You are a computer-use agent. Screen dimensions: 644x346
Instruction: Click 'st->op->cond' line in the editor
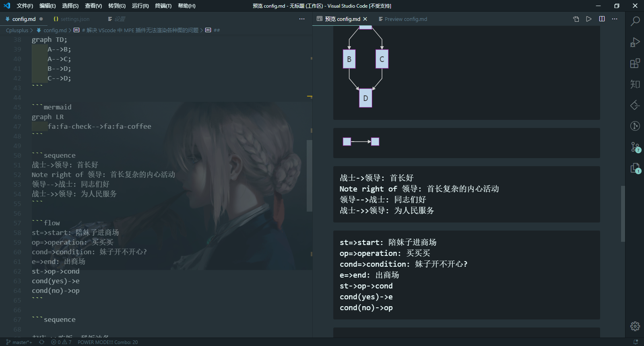(x=56, y=271)
